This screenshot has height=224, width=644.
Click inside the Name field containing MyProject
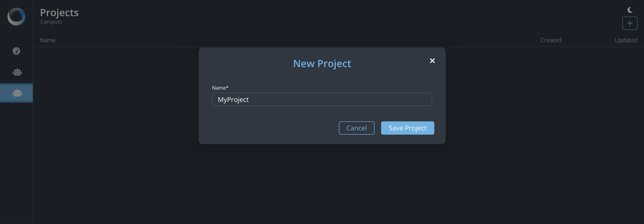click(x=322, y=99)
